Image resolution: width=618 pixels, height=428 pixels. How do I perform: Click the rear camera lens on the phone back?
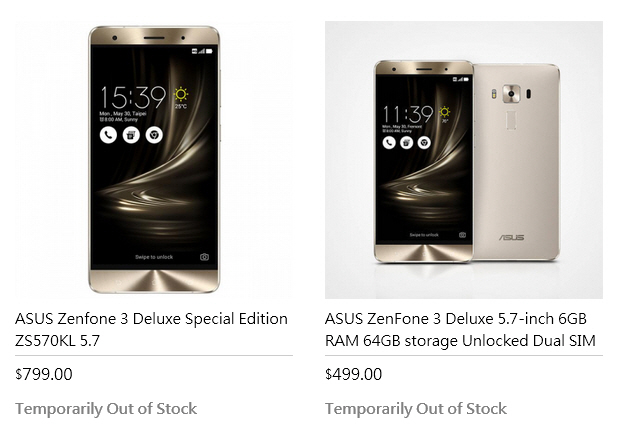[x=511, y=94]
